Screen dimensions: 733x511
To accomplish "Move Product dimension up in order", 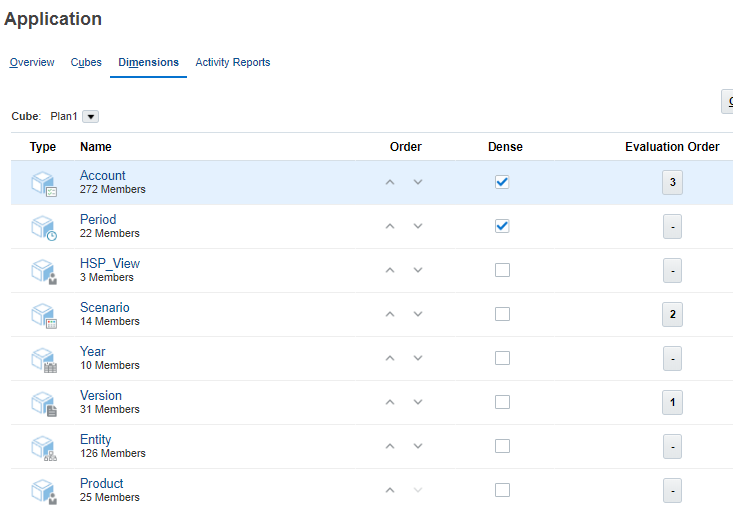I will (x=390, y=490).
